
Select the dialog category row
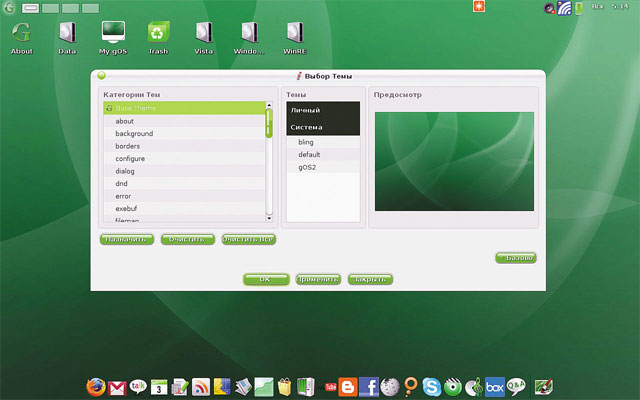point(184,171)
